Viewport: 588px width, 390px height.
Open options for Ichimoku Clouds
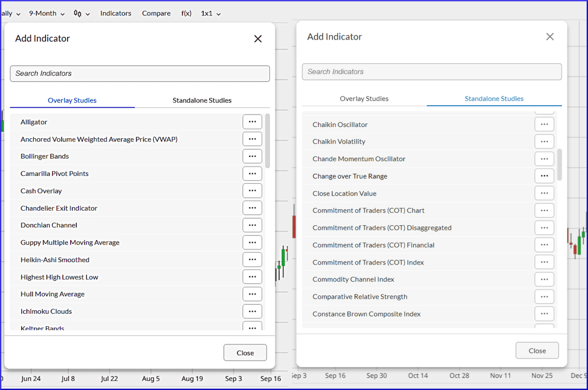coord(252,311)
